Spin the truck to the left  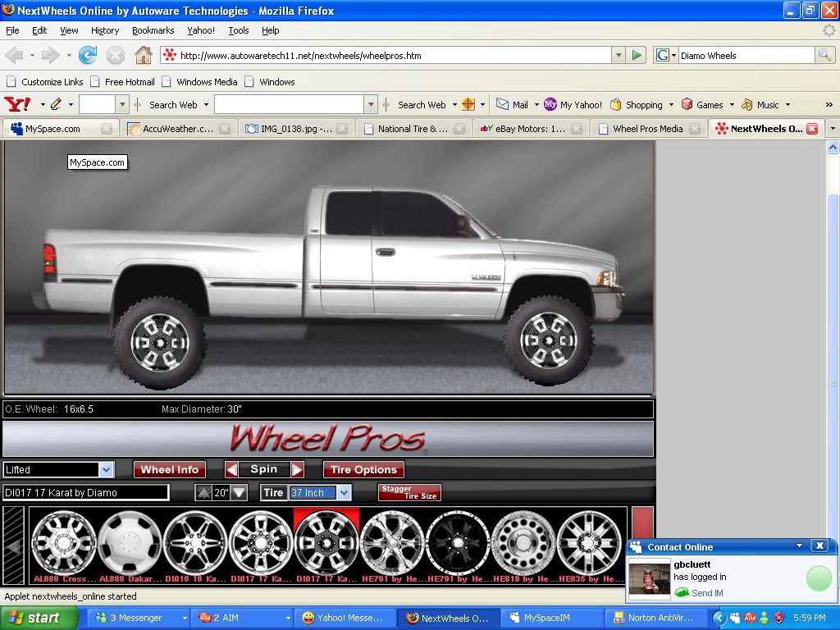pyautogui.click(x=231, y=469)
